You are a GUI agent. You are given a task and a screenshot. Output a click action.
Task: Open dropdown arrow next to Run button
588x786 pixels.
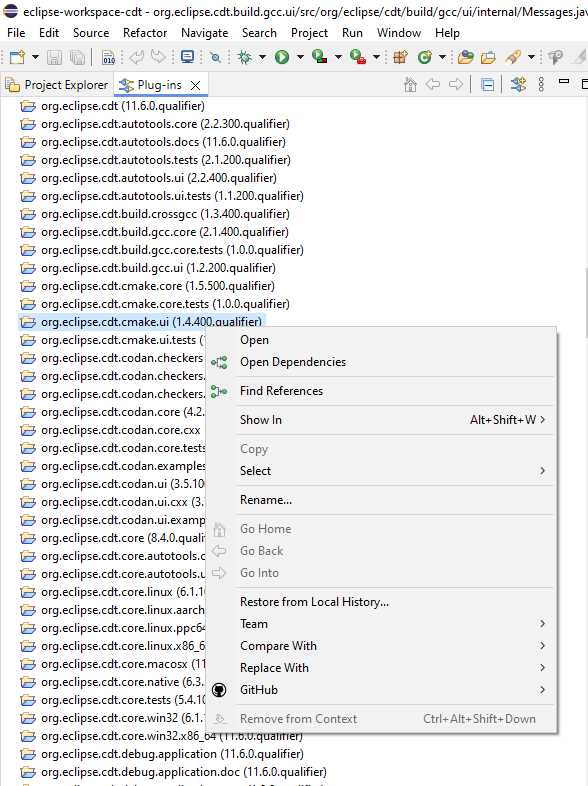tap(300, 57)
